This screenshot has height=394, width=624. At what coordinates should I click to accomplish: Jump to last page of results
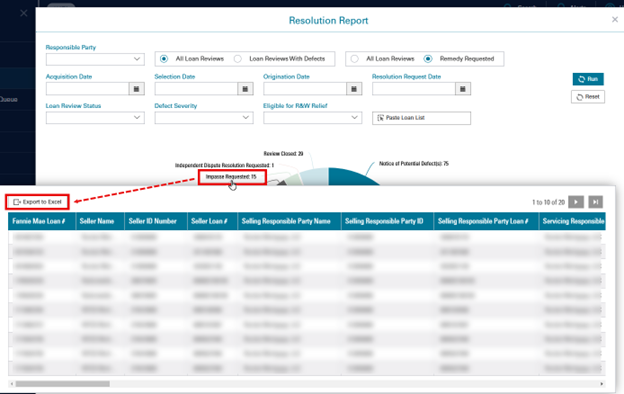pyautogui.click(x=595, y=202)
